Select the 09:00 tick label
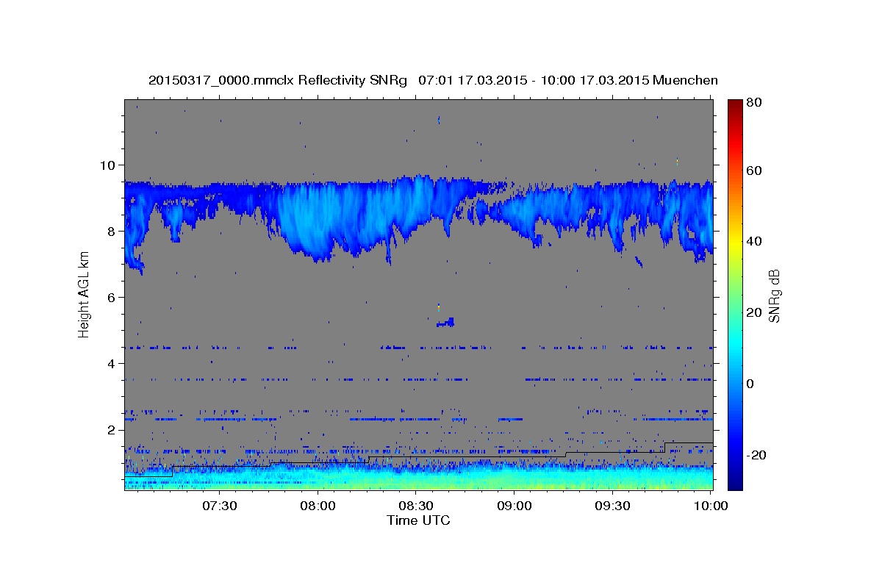The image size is (882, 588). tap(514, 506)
